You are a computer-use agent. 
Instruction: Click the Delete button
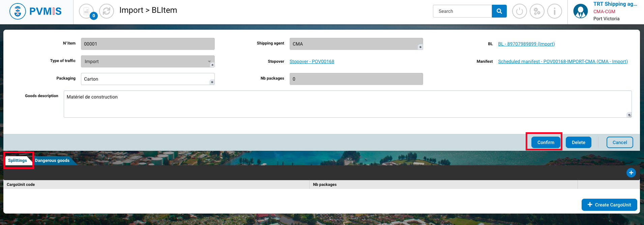[578, 142]
